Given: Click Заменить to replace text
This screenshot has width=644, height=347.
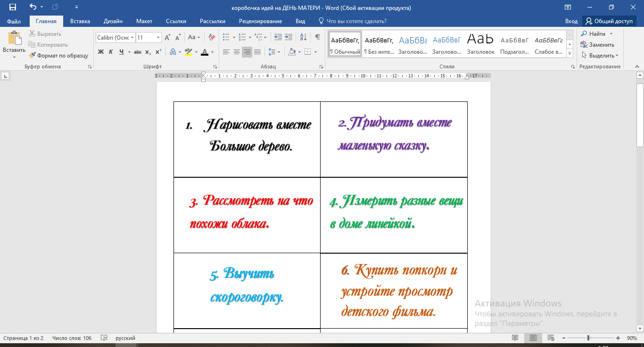Looking at the screenshot, I should pyautogui.click(x=598, y=45).
